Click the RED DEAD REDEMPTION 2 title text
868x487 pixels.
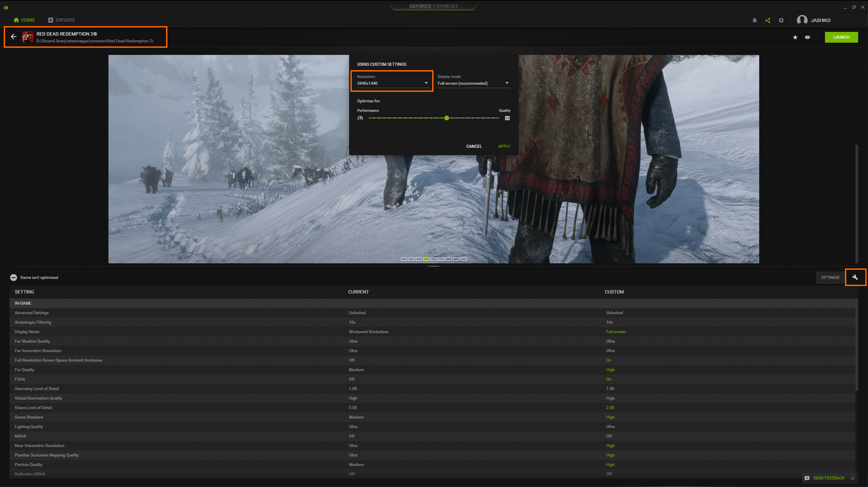pyautogui.click(x=67, y=34)
